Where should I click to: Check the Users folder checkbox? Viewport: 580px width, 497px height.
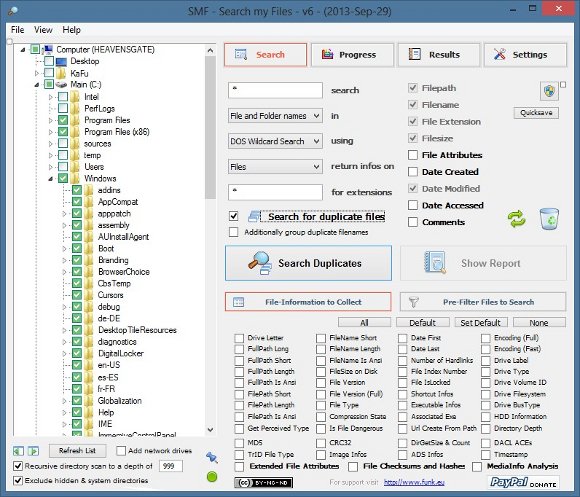[63, 167]
